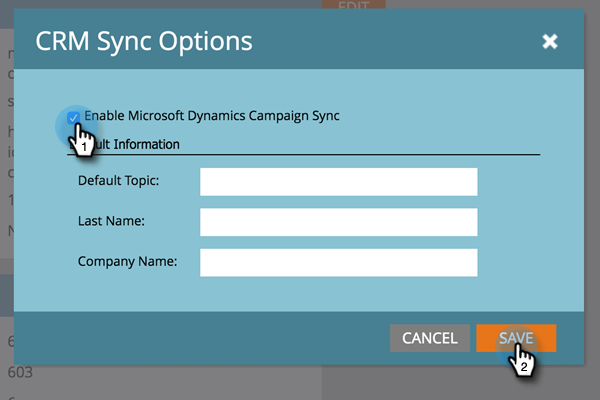Image resolution: width=600 pixels, height=400 pixels.
Task: Save the CRM sync options
Action: click(516, 338)
